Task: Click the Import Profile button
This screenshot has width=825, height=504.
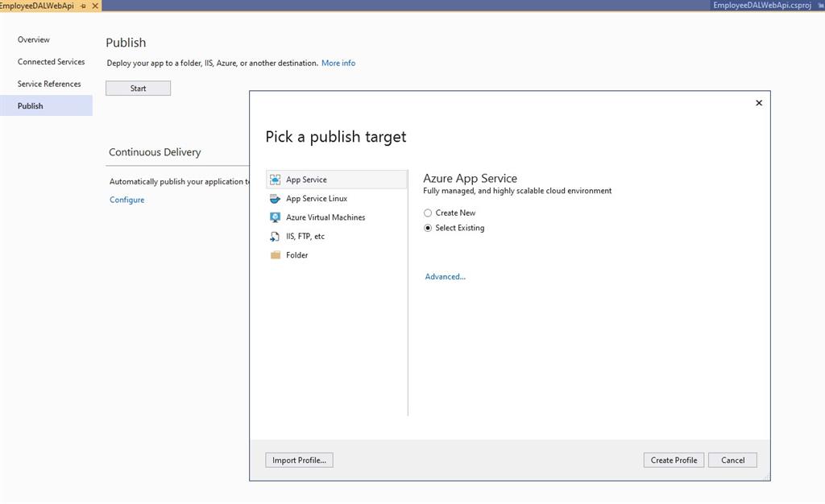Action: 299,460
